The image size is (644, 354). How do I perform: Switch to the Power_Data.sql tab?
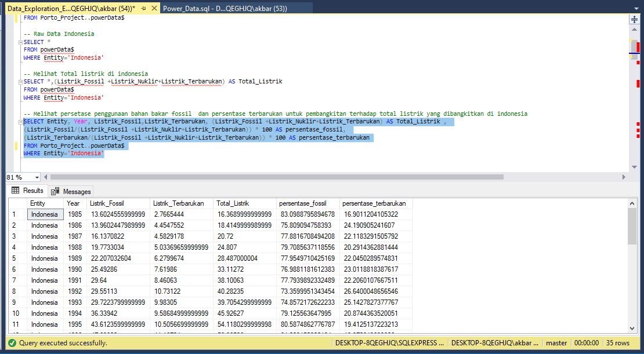point(225,8)
